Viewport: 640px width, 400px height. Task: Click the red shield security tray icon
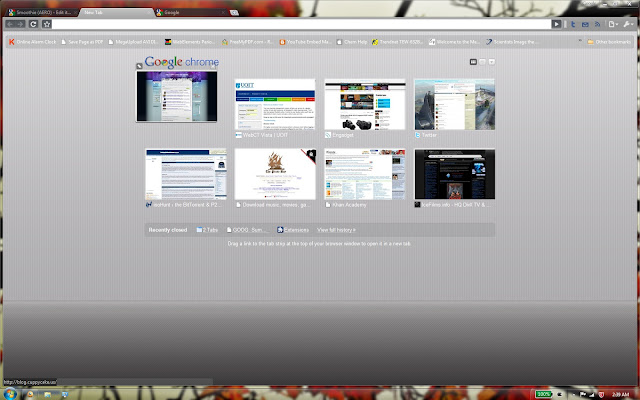pos(601,394)
